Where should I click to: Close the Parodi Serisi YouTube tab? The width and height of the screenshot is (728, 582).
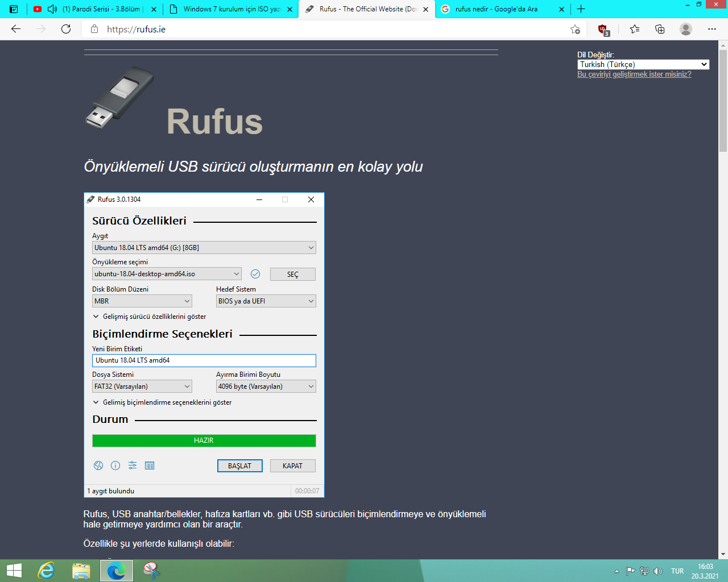tap(154, 9)
